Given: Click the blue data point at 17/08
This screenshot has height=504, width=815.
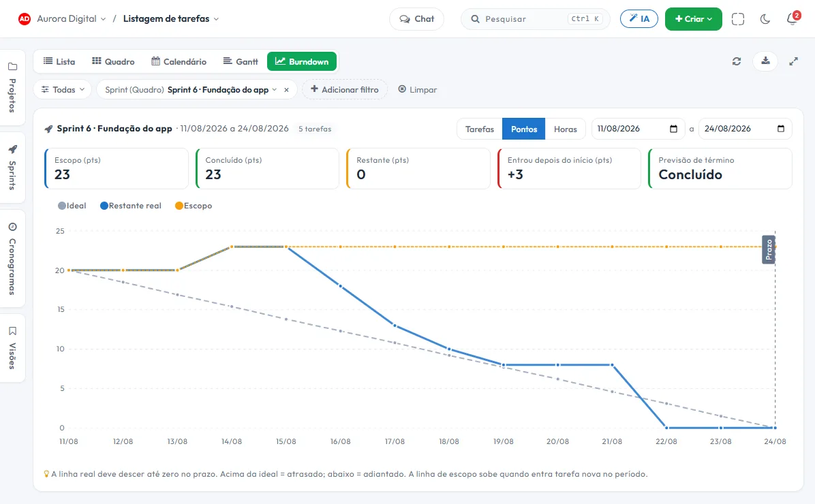Looking at the screenshot, I should [x=395, y=326].
